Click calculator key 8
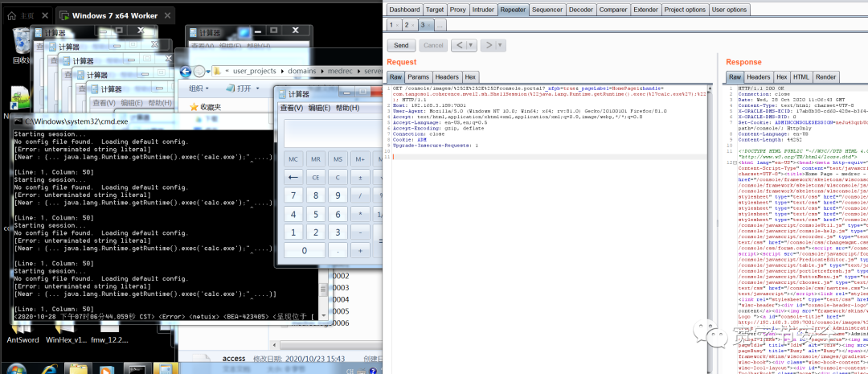The image size is (868, 374). click(316, 195)
